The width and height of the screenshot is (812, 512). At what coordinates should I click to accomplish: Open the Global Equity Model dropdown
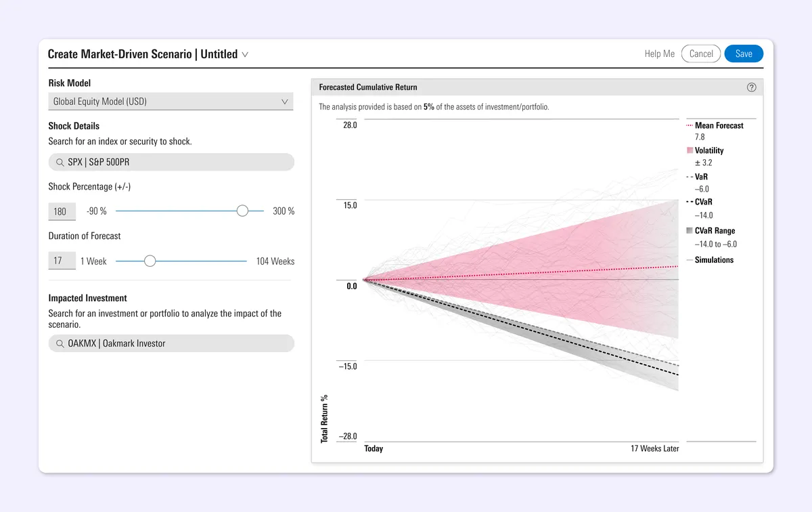coord(171,102)
